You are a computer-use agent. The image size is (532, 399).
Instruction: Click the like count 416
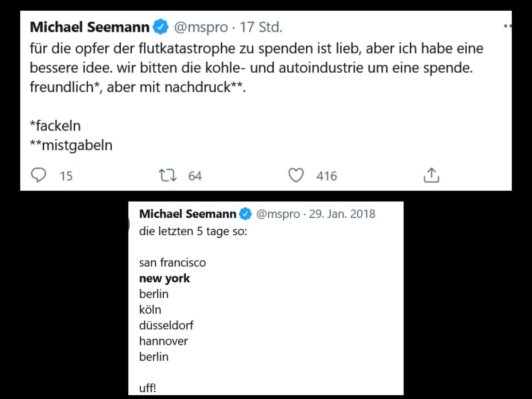326,176
